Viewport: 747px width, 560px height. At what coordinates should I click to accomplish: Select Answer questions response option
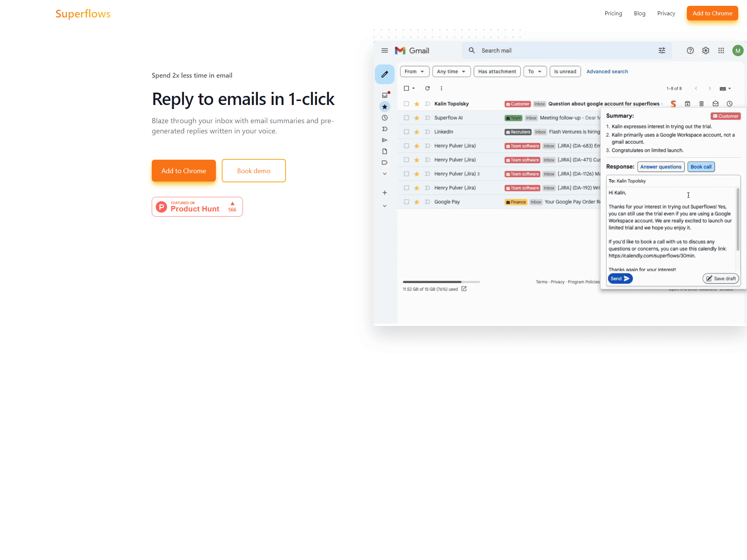(x=661, y=167)
